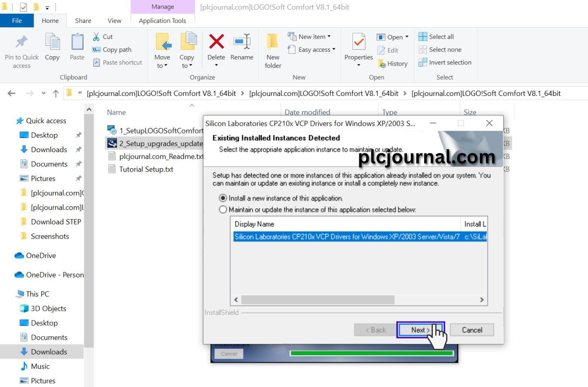
Task: Open file History in the ribbon
Action: [x=393, y=64]
